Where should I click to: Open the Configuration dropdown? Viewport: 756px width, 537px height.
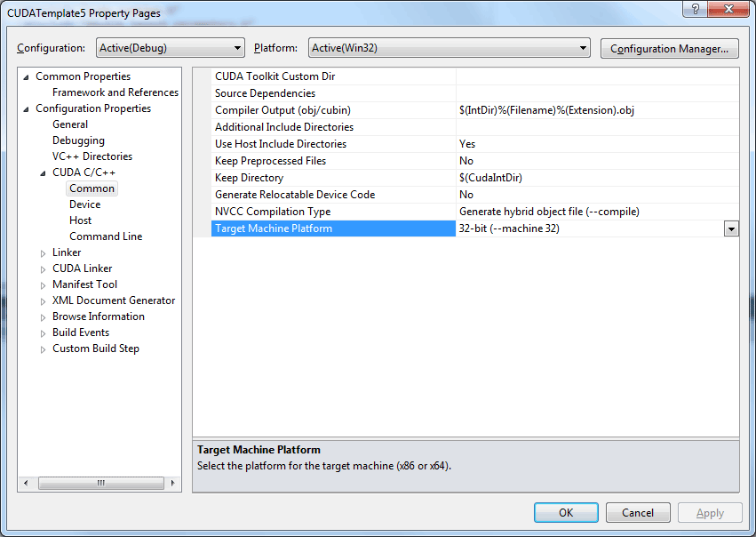pyautogui.click(x=171, y=48)
